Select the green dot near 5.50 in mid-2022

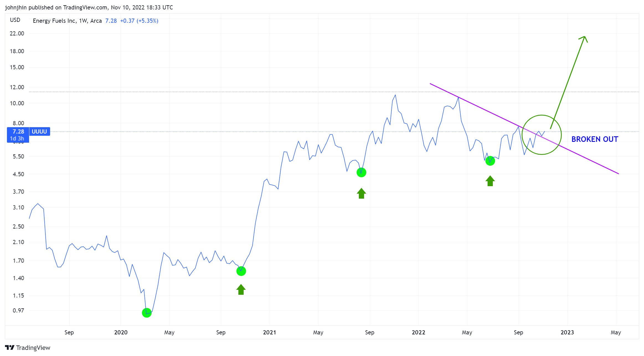point(490,161)
